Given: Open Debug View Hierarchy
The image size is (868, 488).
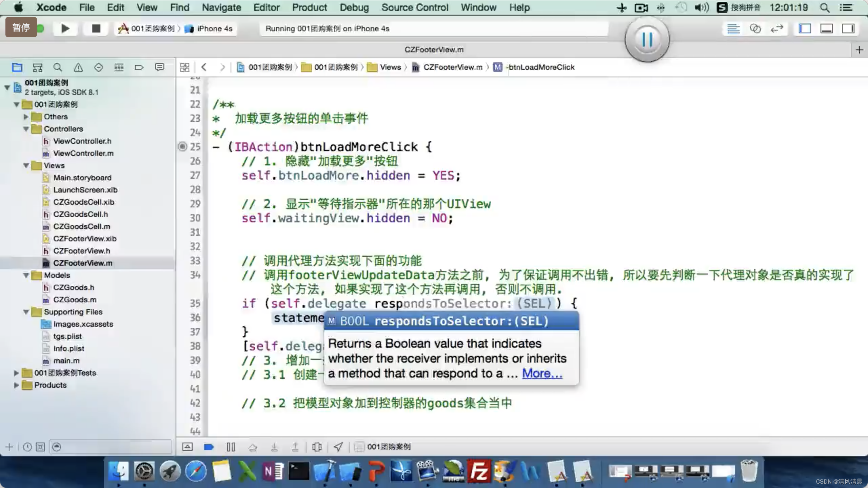Looking at the screenshot, I should (317, 447).
